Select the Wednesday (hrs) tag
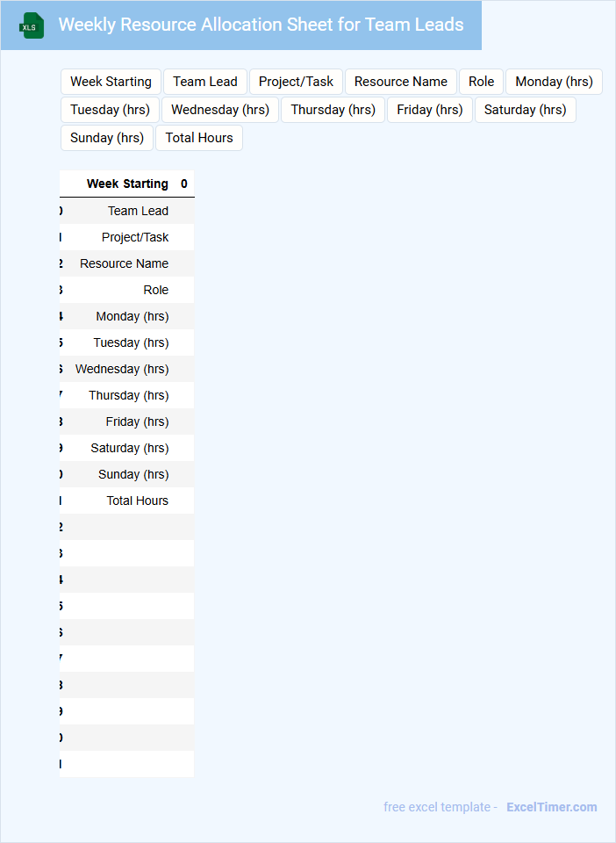 point(220,110)
